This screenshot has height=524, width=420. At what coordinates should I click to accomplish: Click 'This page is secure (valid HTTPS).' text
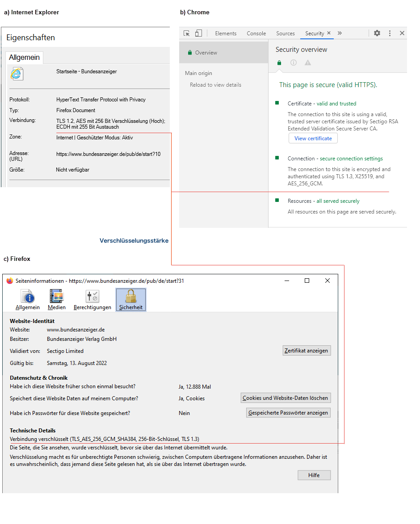[x=328, y=85]
